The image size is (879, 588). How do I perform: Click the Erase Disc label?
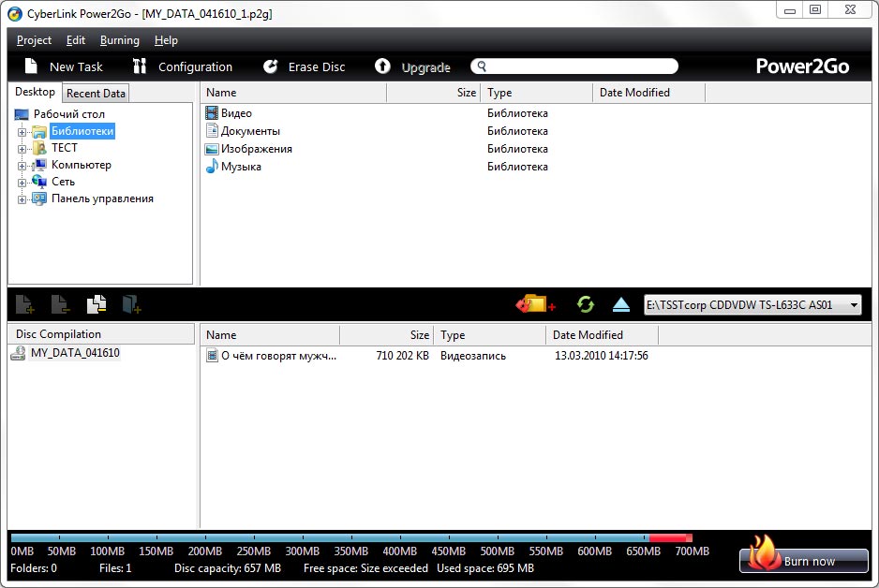coord(317,67)
